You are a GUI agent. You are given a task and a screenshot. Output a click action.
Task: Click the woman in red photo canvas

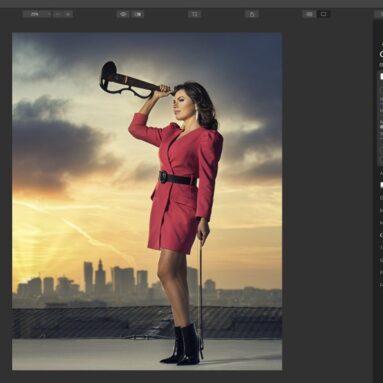[147, 201]
